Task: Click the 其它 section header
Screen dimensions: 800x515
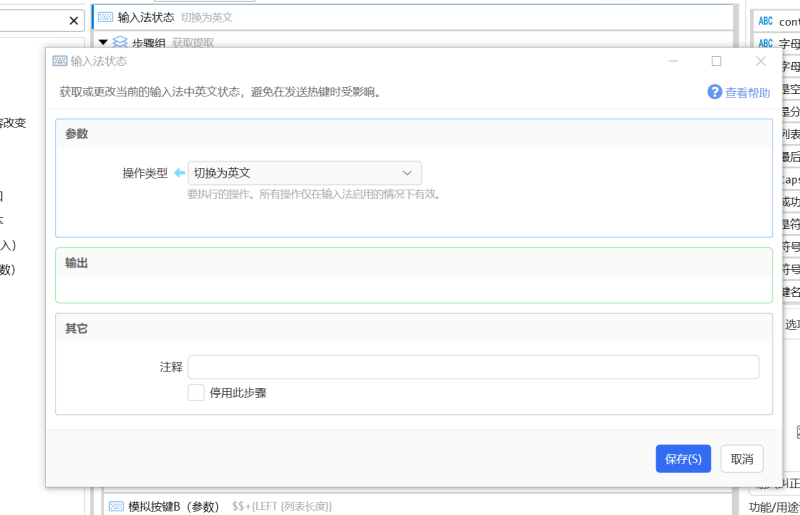Action: point(414,328)
